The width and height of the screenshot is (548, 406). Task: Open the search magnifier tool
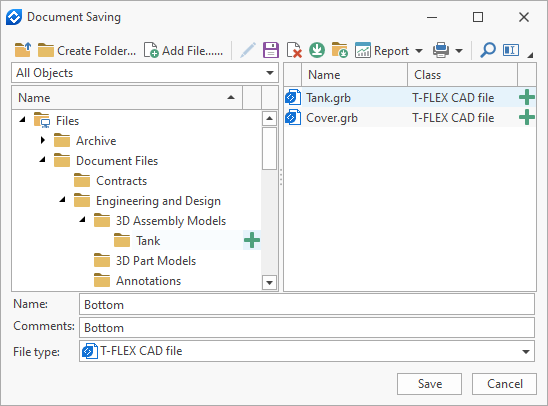tap(488, 50)
